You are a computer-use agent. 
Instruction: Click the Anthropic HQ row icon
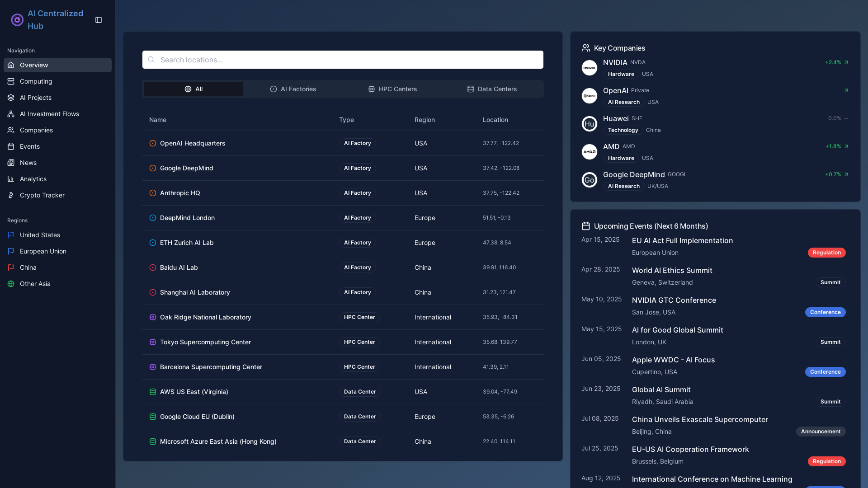[153, 193]
